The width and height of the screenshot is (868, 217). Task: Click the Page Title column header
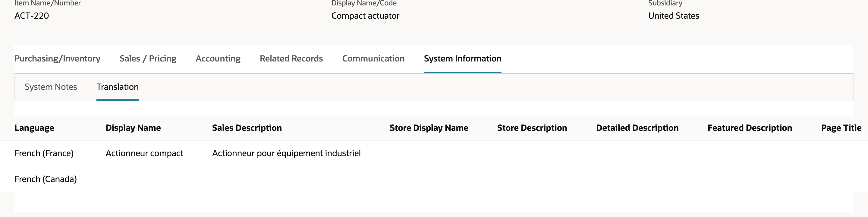pos(841,128)
